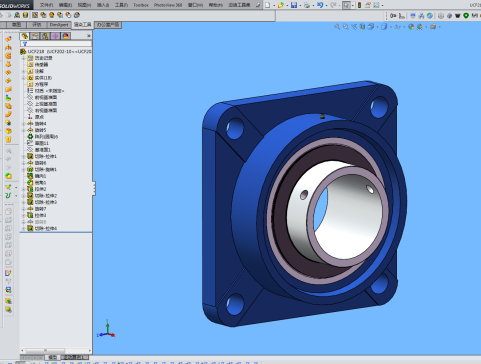Expand the 旋转4 feature node
The width and height of the screenshot is (481, 364).
pyautogui.click(x=23, y=124)
